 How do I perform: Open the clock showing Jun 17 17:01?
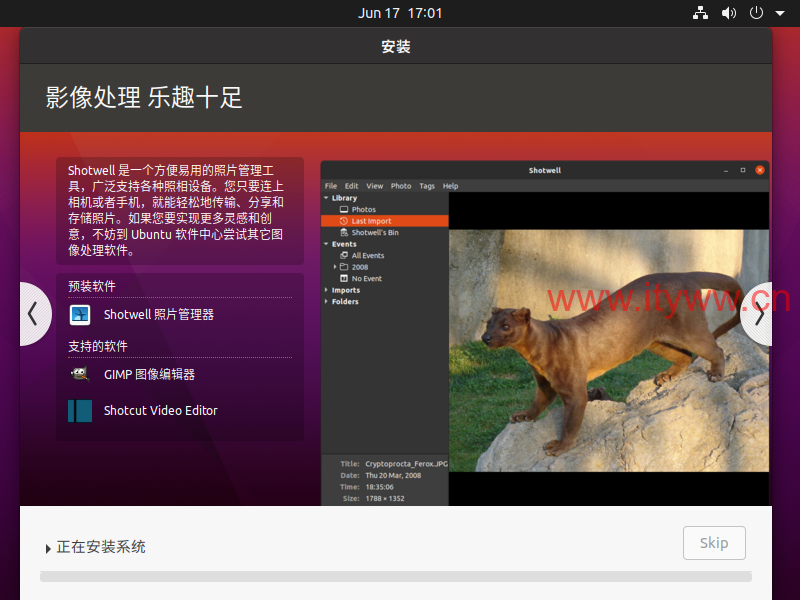click(400, 13)
